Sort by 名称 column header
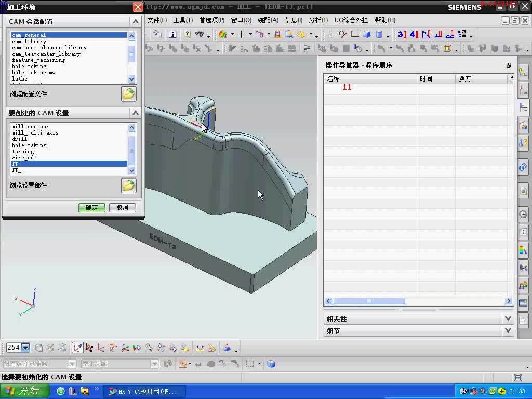The height and width of the screenshot is (399, 532). coord(370,79)
